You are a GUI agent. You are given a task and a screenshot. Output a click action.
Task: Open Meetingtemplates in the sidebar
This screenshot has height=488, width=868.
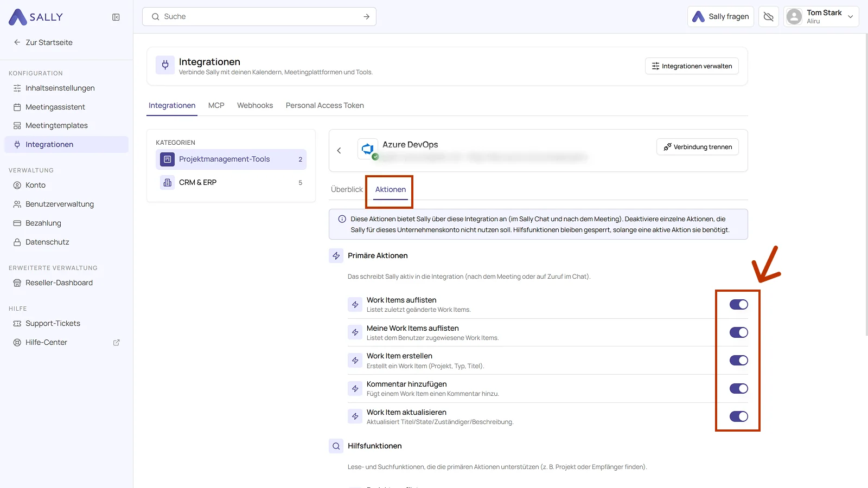coord(66,125)
